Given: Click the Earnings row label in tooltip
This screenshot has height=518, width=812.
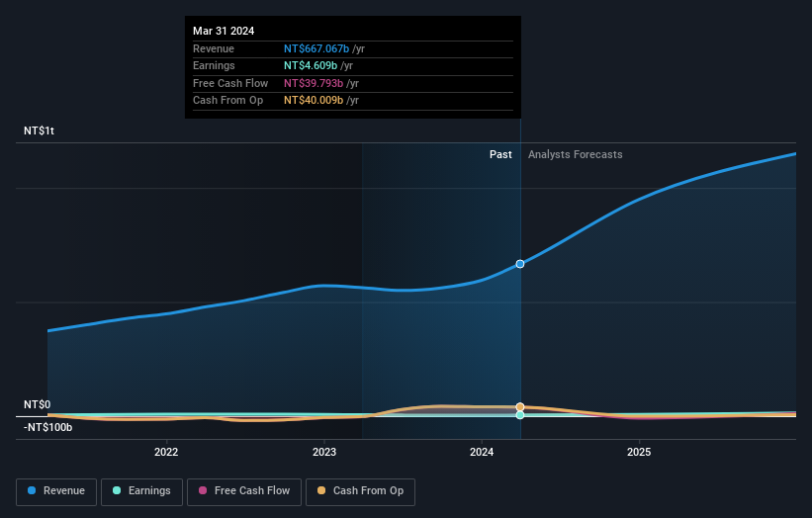Looking at the screenshot, I should point(214,65).
